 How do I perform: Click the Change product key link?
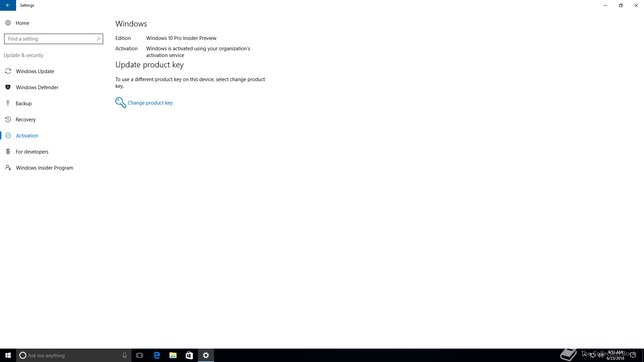click(150, 103)
